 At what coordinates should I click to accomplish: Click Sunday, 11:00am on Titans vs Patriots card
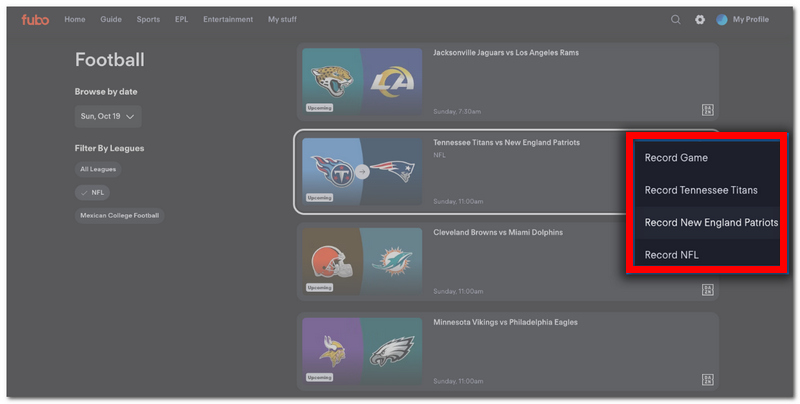(458, 201)
